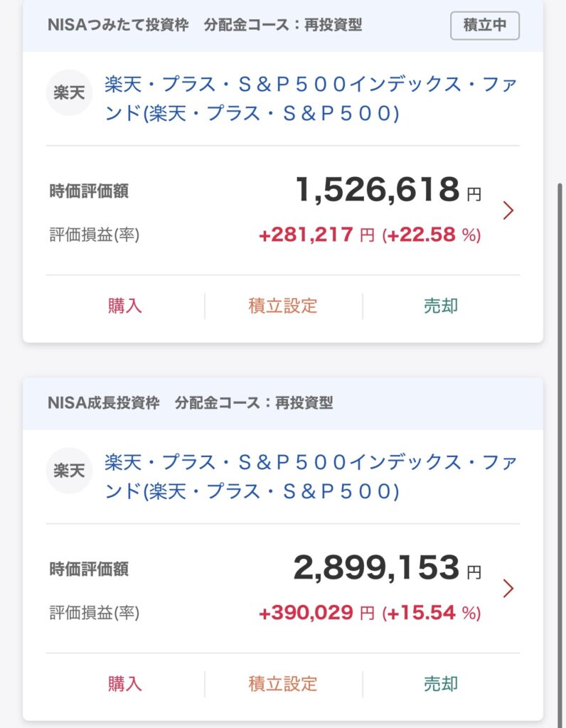Click the 楽天 logo in the NISAつみたて投資枠 card

tap(70, 93)
